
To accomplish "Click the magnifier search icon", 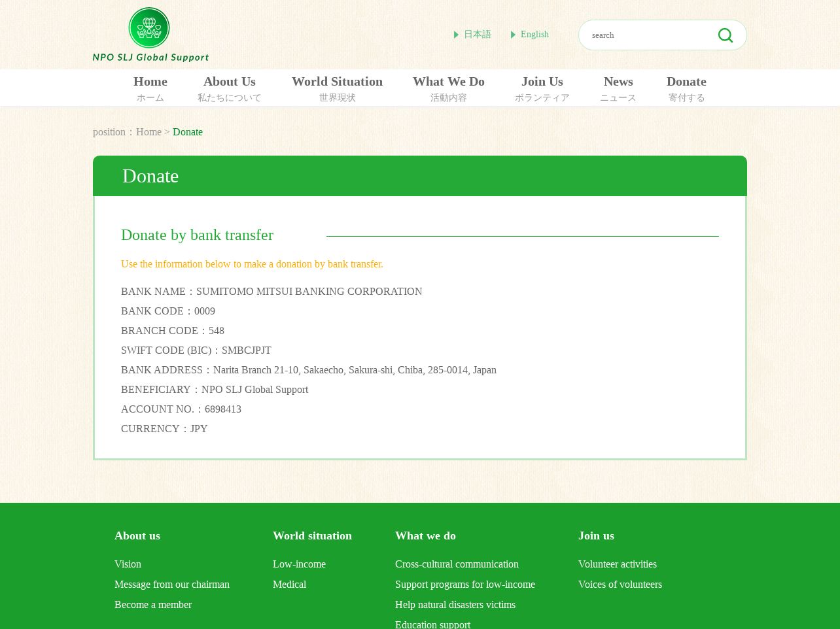I will (x=725, y=35).
